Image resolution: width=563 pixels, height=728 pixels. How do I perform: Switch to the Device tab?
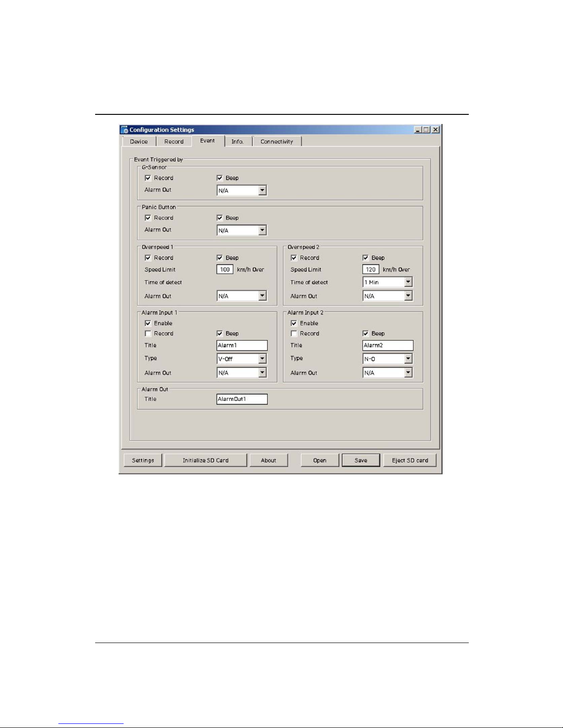(x=139, y=141)
